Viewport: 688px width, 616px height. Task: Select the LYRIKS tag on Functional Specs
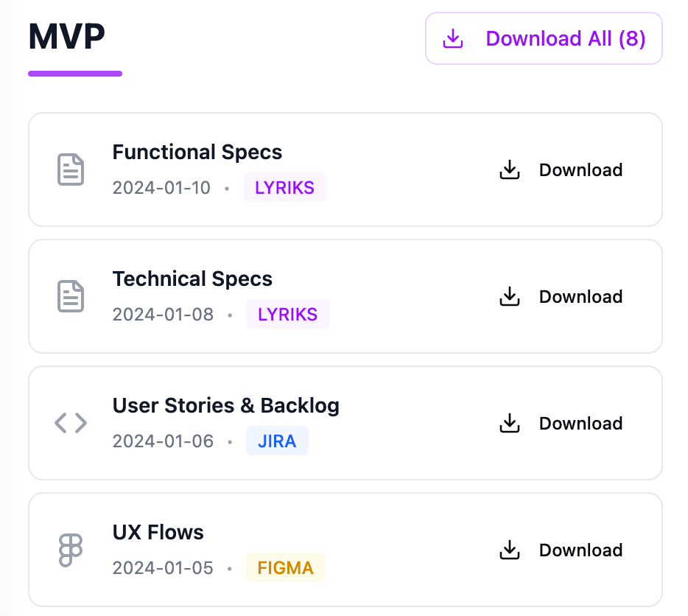[x=284, y=188]
